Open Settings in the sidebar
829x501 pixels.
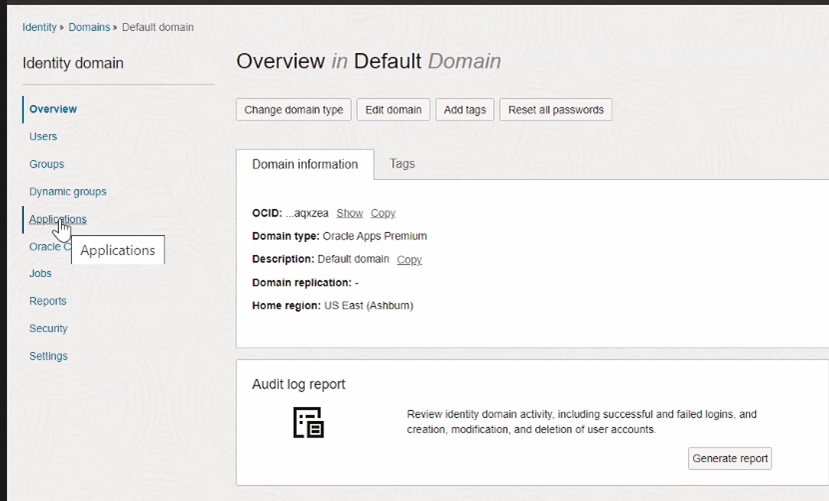coord(48,356)
